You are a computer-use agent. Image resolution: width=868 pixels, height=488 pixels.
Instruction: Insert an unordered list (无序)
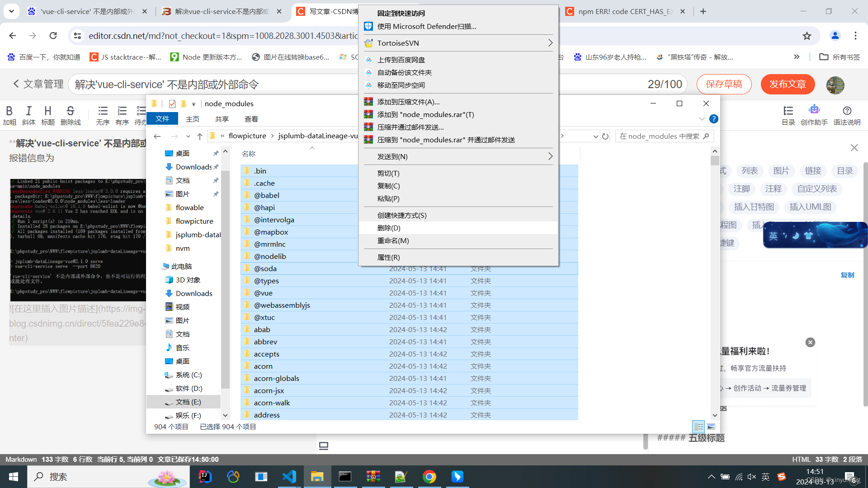[x=103, y=112]
